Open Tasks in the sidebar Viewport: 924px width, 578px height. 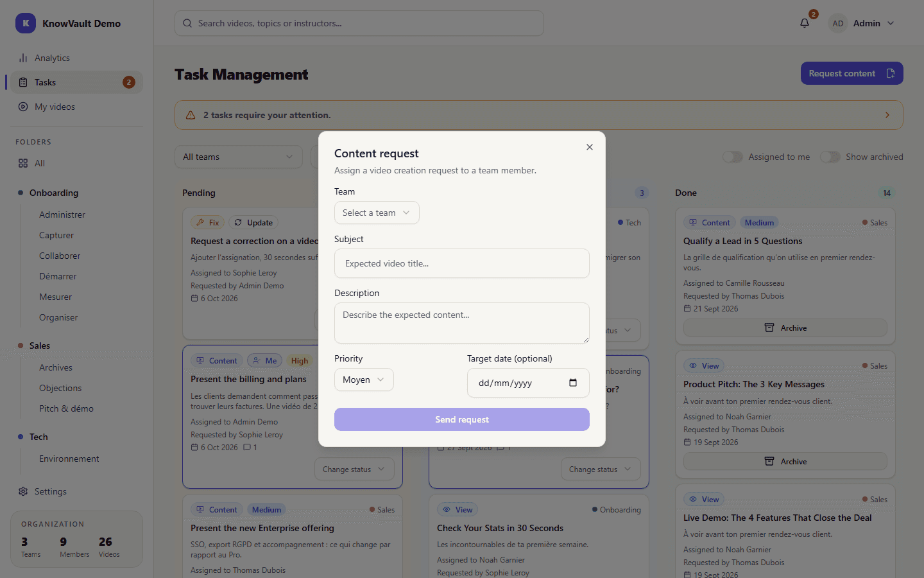tap(76, 82)
